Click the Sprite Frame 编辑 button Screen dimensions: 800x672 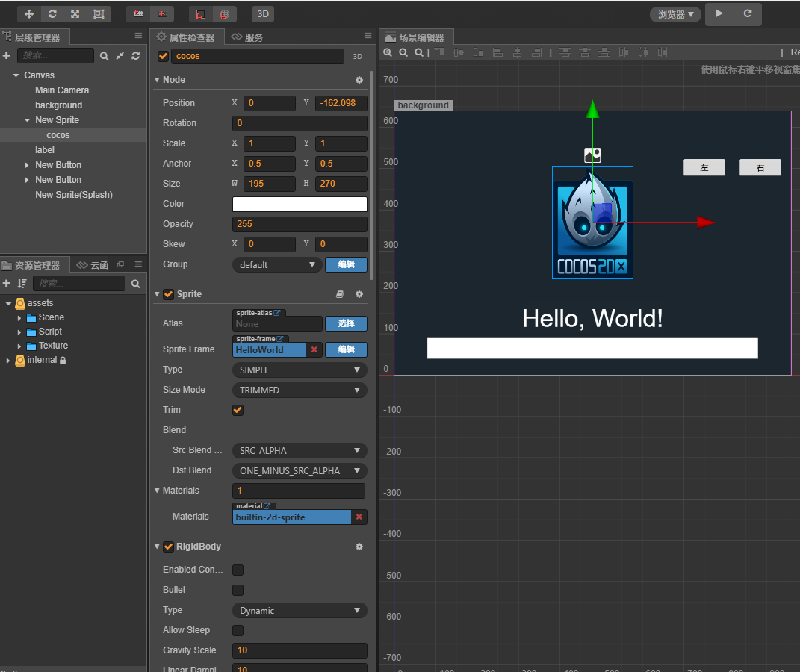coord(346,349)
